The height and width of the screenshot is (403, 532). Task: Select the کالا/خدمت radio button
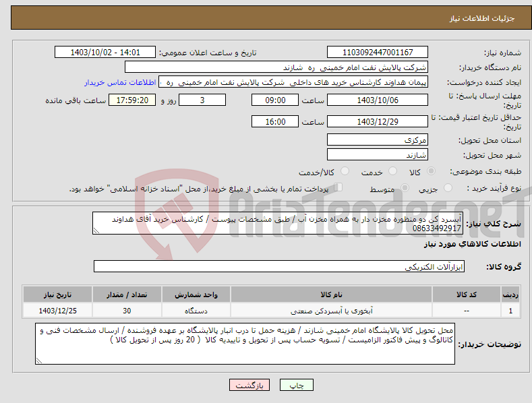click(345, 171)
